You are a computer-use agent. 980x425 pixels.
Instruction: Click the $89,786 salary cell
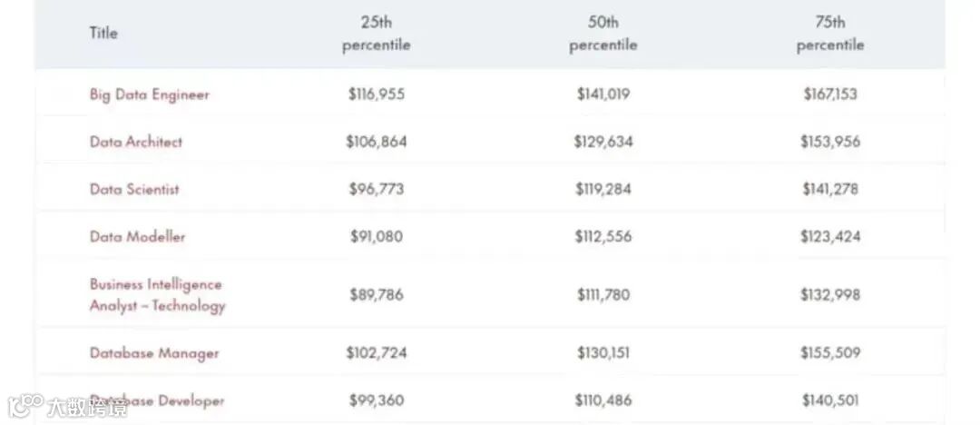(x=376, y=294)
